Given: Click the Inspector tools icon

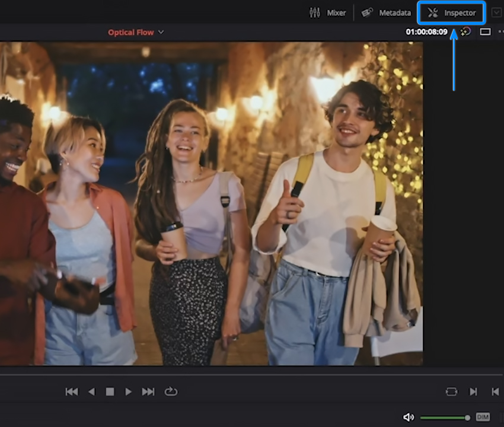Looking at the screenshot, I should [433, 13].
